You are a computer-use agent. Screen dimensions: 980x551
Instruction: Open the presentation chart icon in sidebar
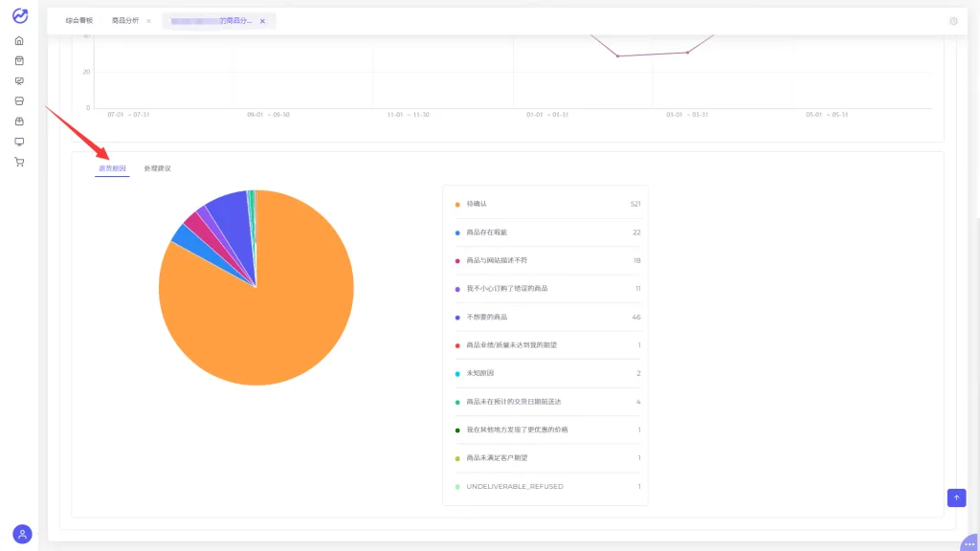tap(19, 81)
